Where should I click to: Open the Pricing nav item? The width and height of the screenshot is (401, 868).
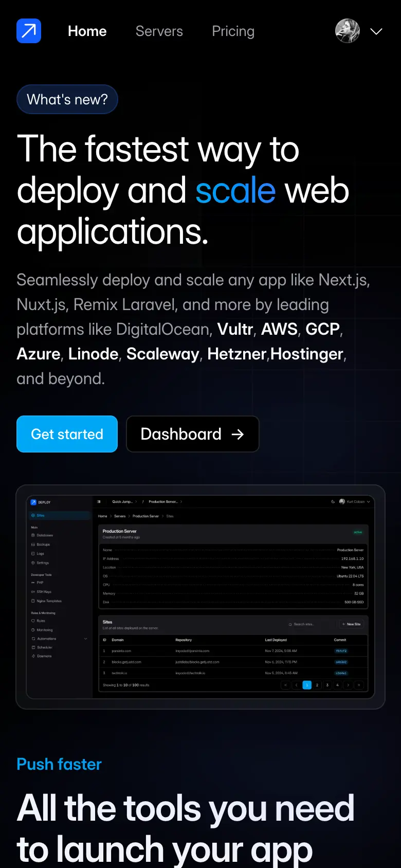233,31
